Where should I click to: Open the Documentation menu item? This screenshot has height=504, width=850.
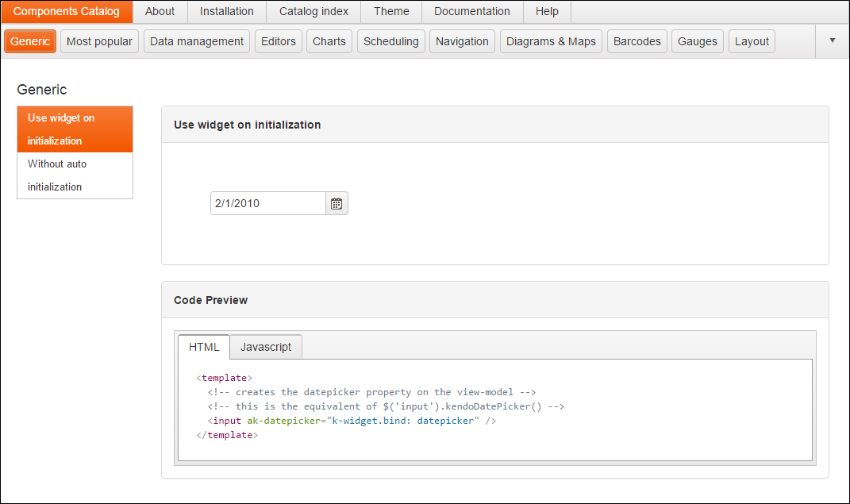point(472,11)
